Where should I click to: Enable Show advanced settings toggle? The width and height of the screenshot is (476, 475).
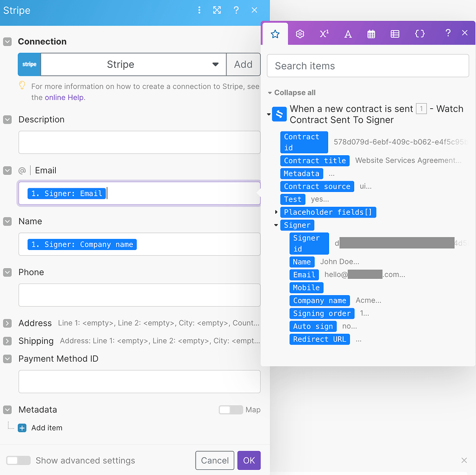pyautogui.click(x=18, y=461)
